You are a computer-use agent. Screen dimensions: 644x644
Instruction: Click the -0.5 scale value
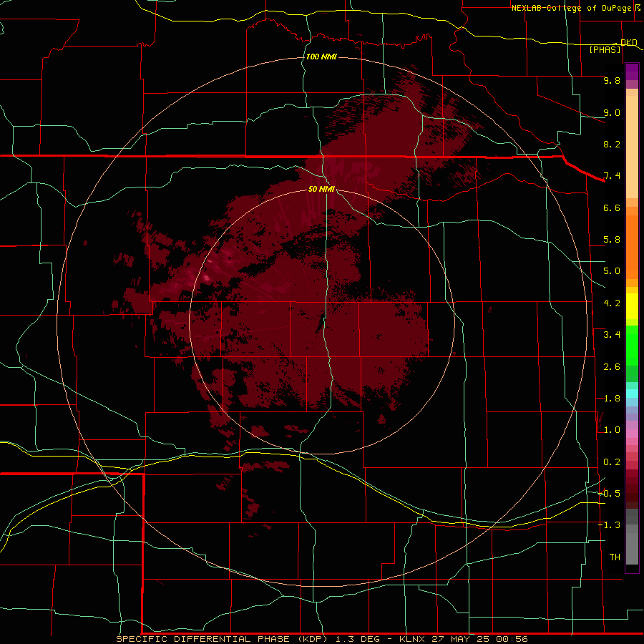610,494
